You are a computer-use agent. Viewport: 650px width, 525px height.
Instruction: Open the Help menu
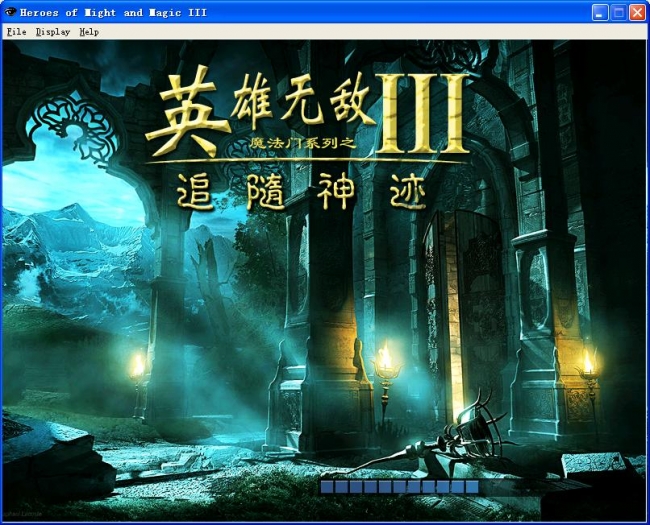[89, 32]
